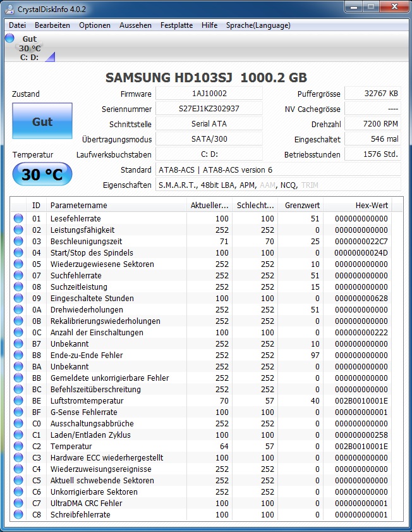Click the Betriebsstunden value 1576 Std.
This screenshot has height=532, width=412.
click(x=373, y=154)
